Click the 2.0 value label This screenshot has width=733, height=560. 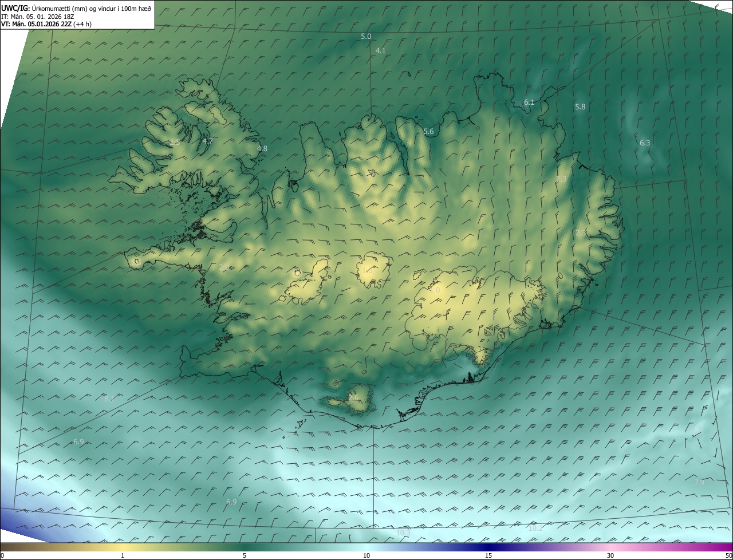(x=224, y=267)
